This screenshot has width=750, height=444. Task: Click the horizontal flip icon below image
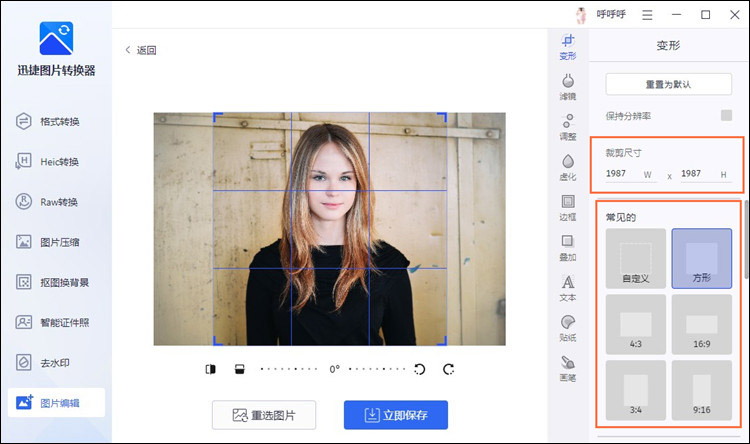pos(210,369)
